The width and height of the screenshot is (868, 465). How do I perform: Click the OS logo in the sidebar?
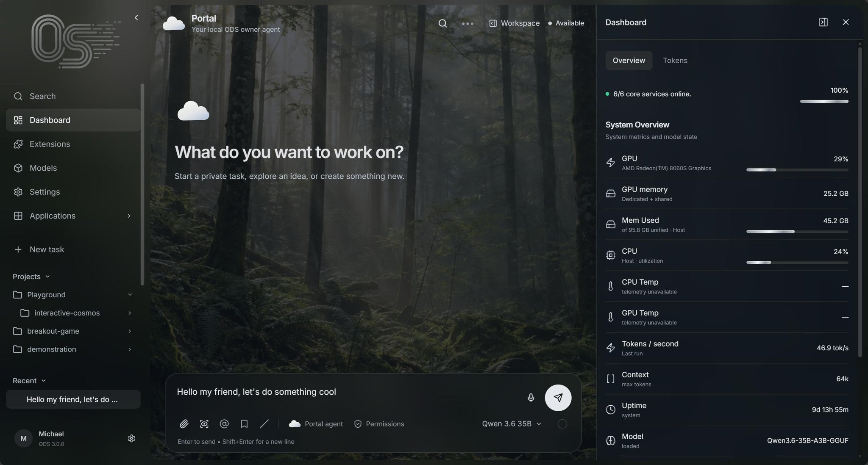76,41
